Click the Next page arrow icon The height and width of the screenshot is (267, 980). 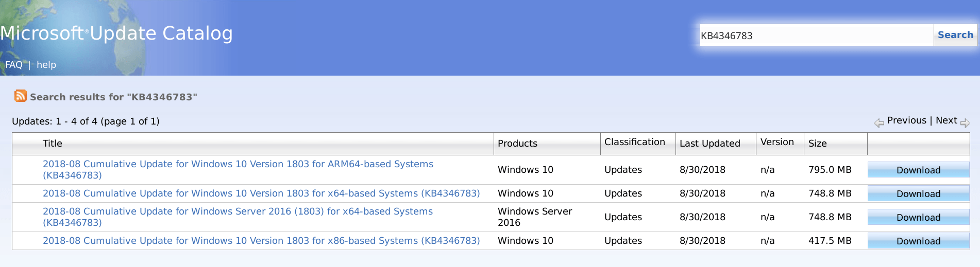coord(965,123)
